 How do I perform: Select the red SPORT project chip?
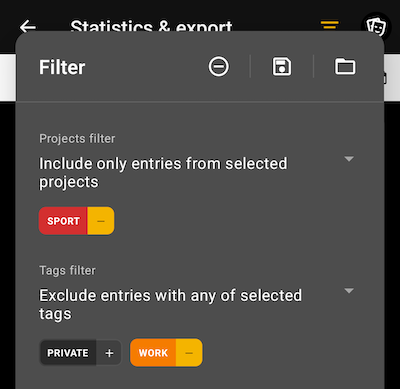point(63,221)
